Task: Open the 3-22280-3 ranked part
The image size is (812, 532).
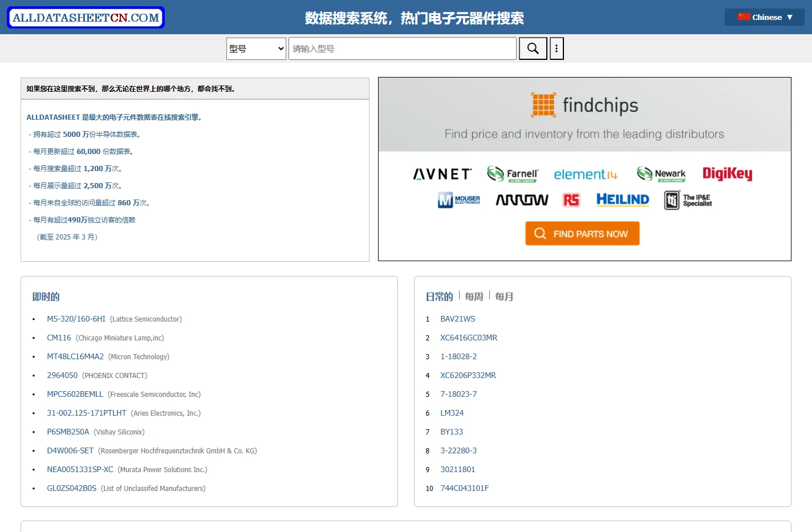Action: click(458, 450)
